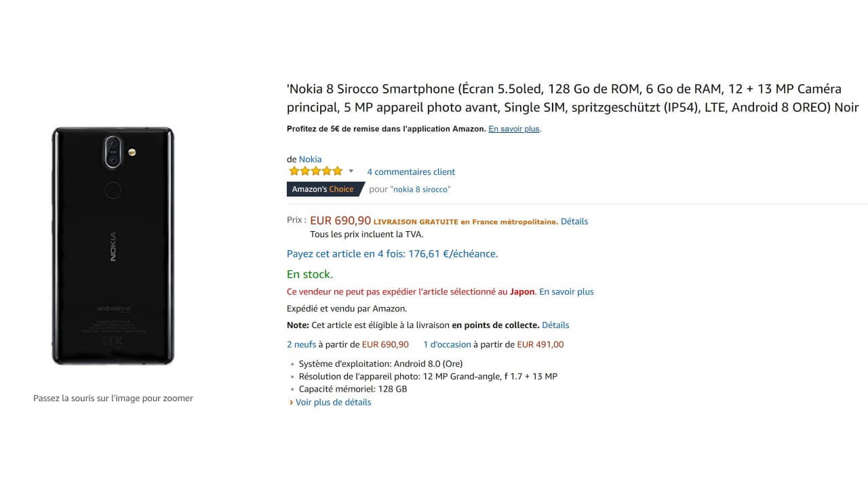Click En savoir plus for app discount

tap(514, 129)
